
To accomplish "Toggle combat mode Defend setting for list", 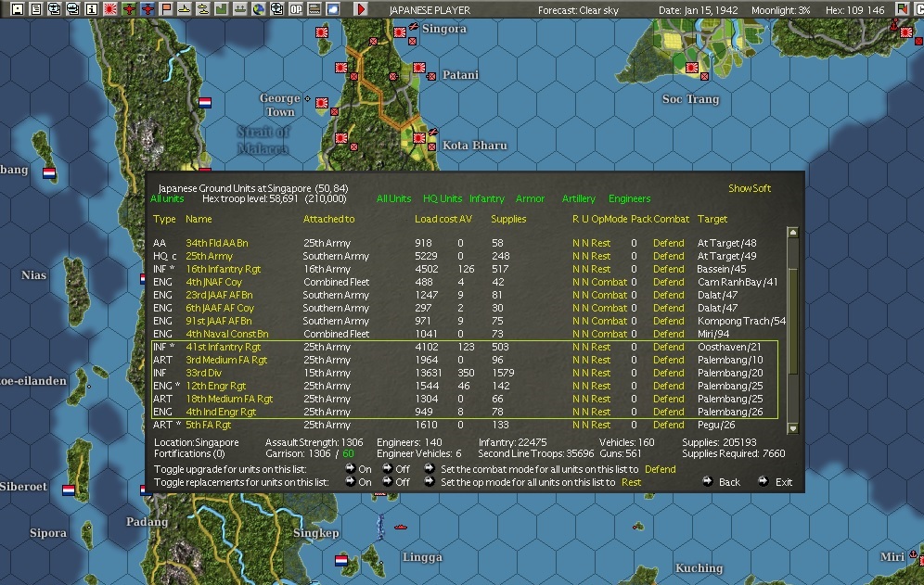I will point(660,469).
